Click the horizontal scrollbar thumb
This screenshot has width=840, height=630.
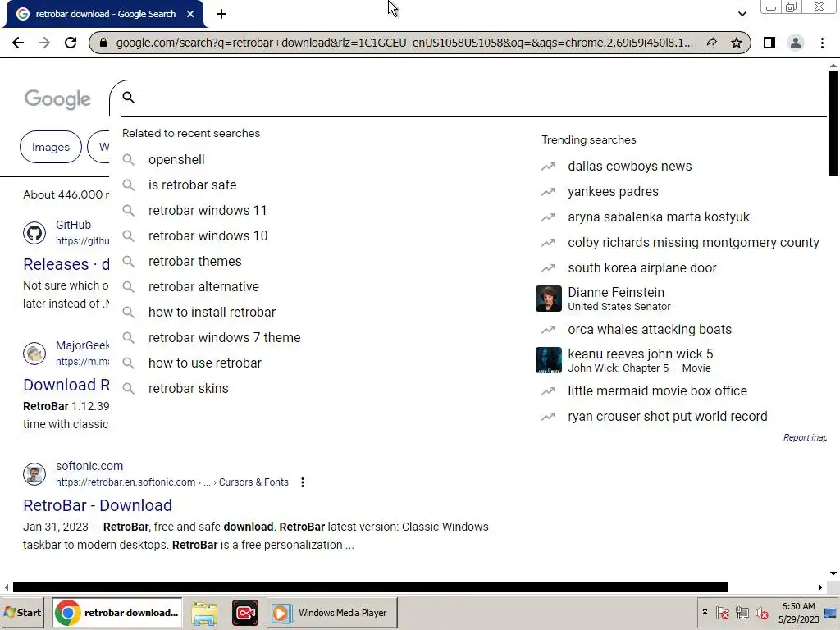click(371, 587)
